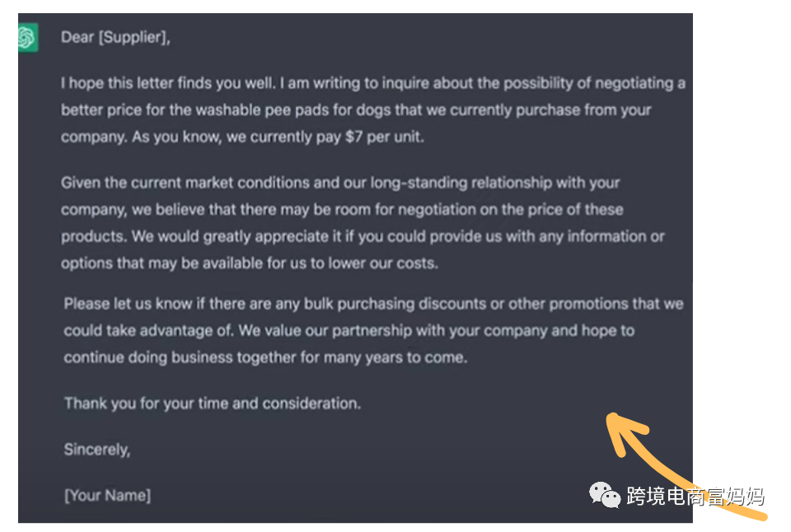
Task: Click the WeChat logo icon
Action: (x=604, y=495)
